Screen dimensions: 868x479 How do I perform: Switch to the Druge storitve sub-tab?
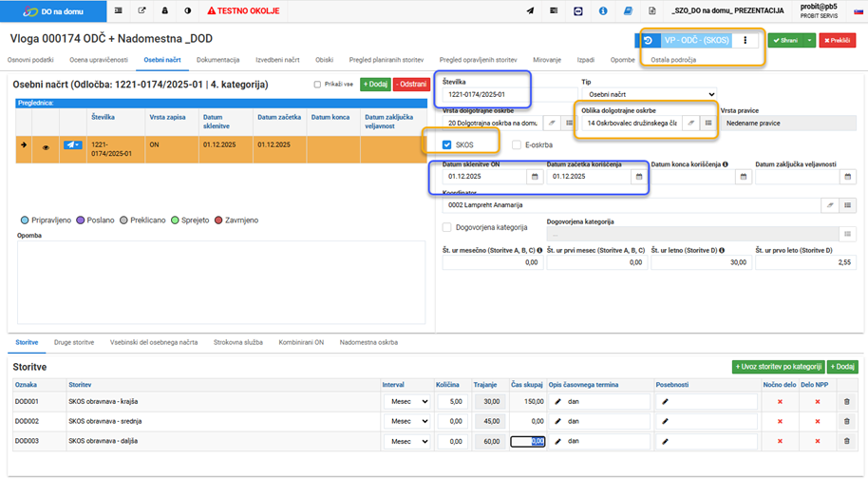[74, 343]
